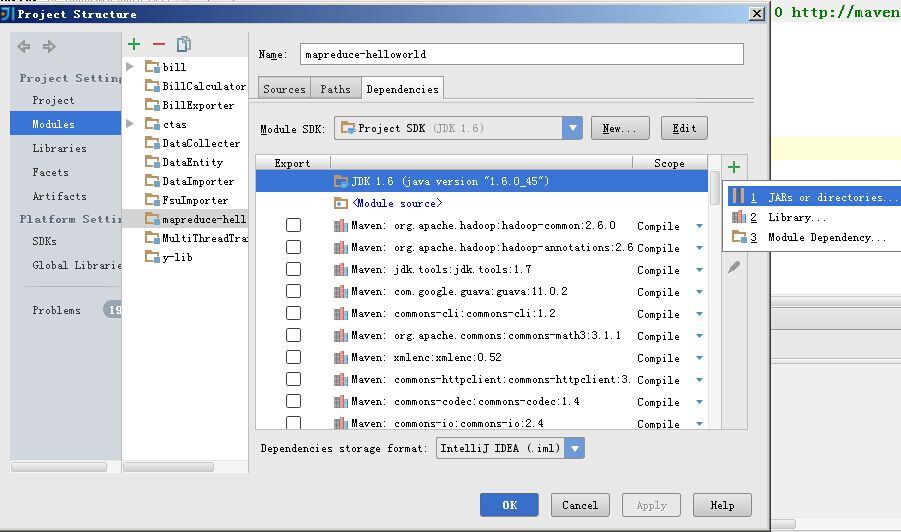Expand the bill module tree node

(x=130, y=67)
